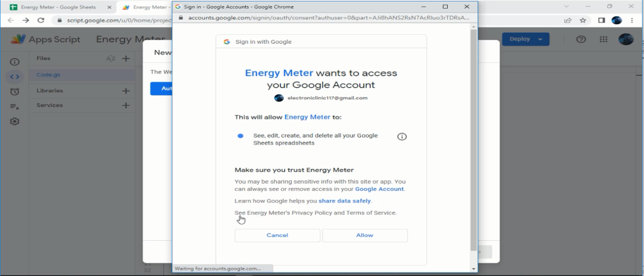The image size is (644, 276).
Task: Open Chrome profile avatar in toolbar
Action: click(617, 21)
